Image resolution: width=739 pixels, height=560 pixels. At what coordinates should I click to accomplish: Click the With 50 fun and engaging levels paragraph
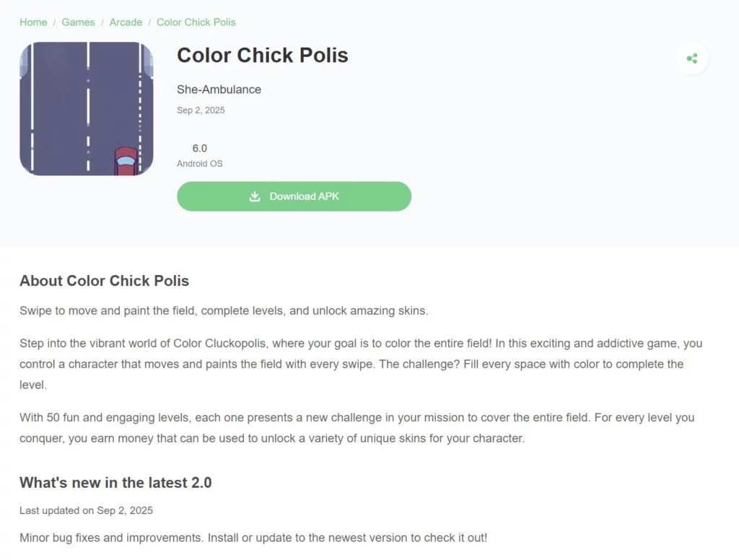point(357,427)
